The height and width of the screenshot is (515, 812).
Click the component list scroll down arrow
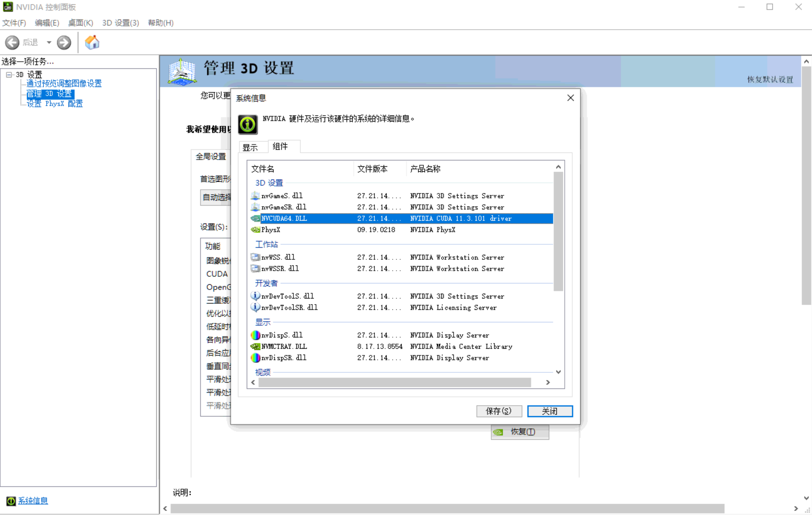coord(559,372)
